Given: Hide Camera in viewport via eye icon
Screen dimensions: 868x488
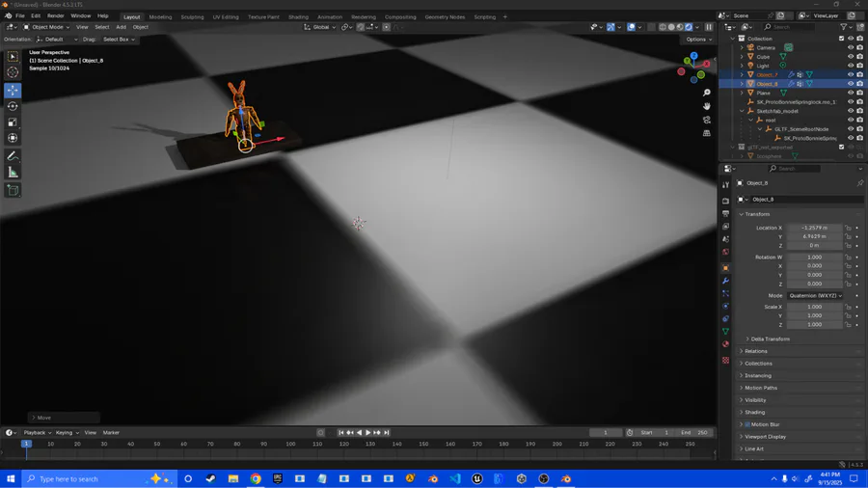Looking at the screenshot, I should pos(851,47).
